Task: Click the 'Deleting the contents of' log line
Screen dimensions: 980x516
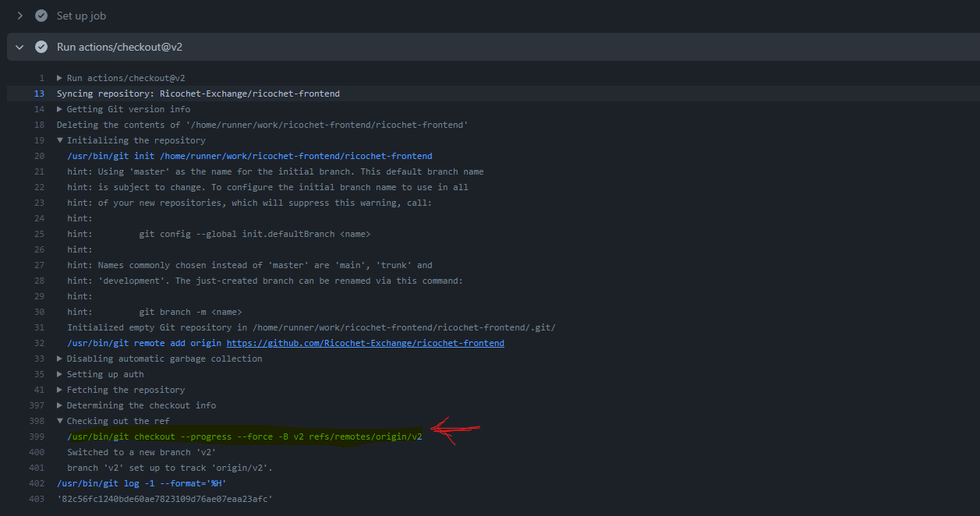Action: [262, 125]
